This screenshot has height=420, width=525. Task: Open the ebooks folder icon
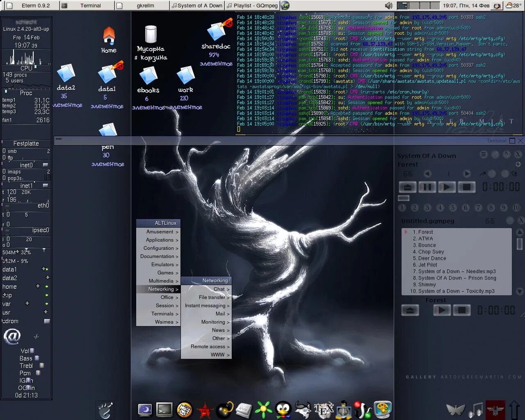(148, 75)
